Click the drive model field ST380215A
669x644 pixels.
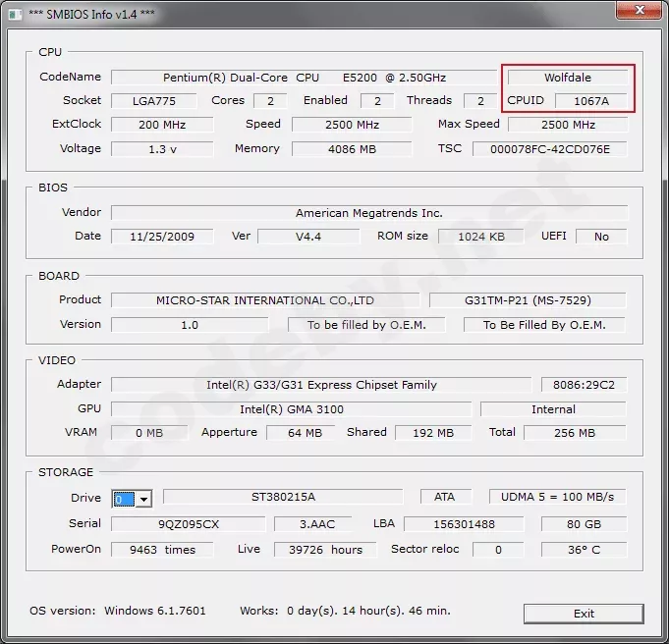[x=282, y=498]
